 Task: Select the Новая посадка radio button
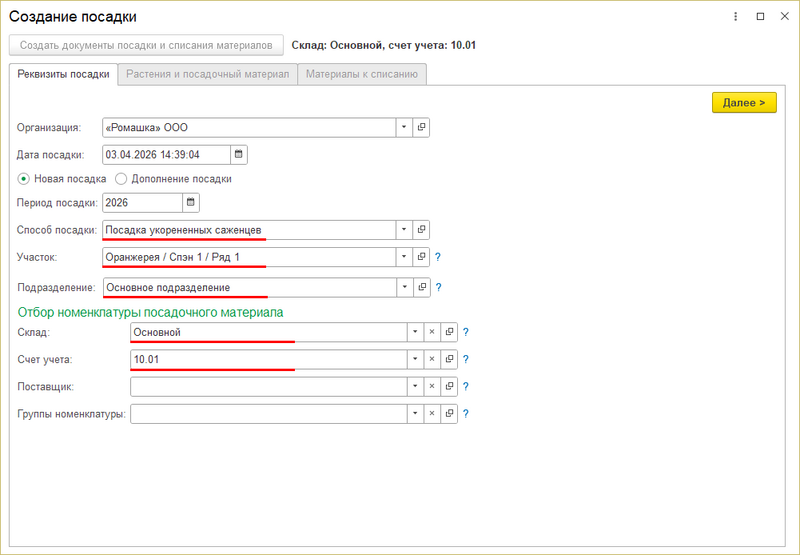(24, 179)
